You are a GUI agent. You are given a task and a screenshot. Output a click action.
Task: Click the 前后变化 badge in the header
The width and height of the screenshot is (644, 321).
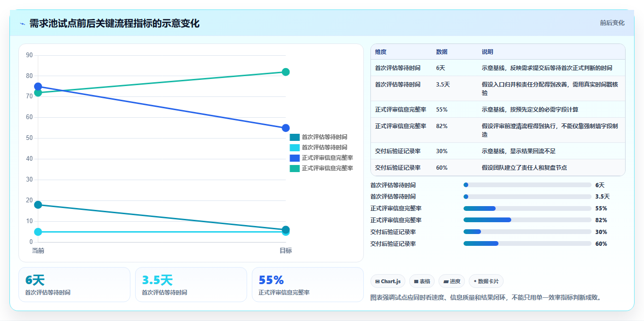[612, 23]
